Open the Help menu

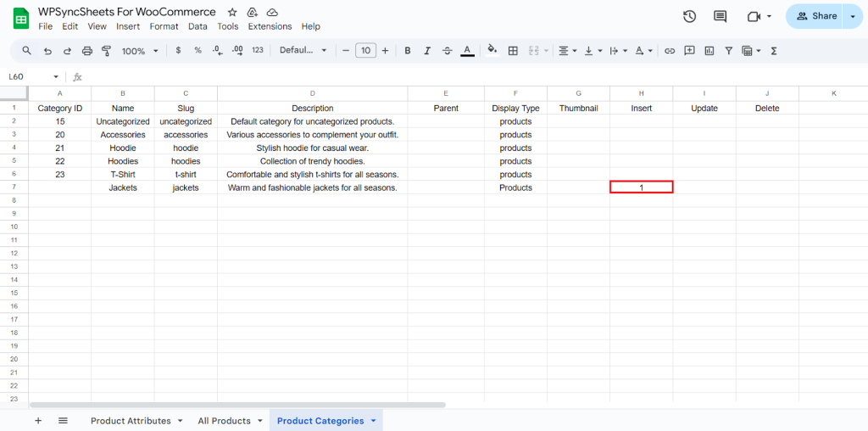[x=310, y=26]
